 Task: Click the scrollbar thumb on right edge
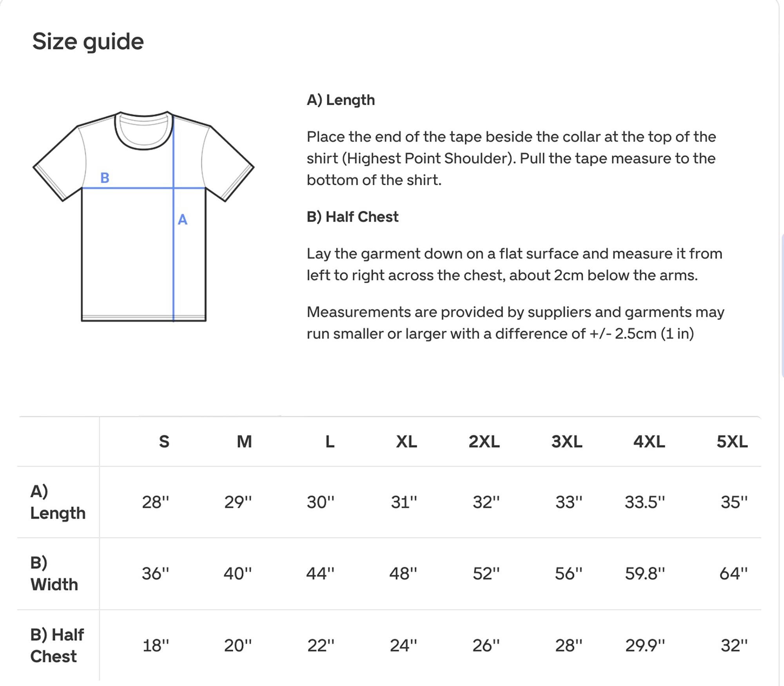coord(782,305)
